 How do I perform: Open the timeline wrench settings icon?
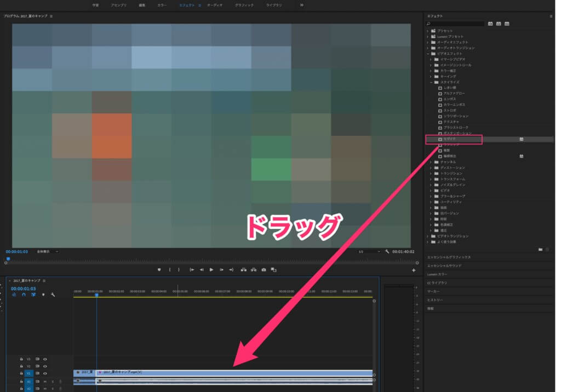pyautogui.click(x=53, y=295)
